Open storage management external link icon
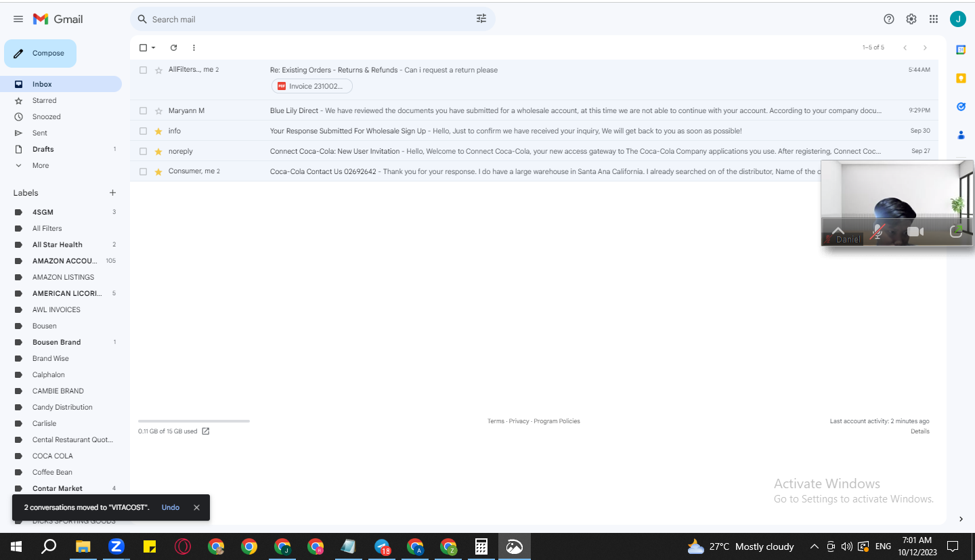 [206, 431]
